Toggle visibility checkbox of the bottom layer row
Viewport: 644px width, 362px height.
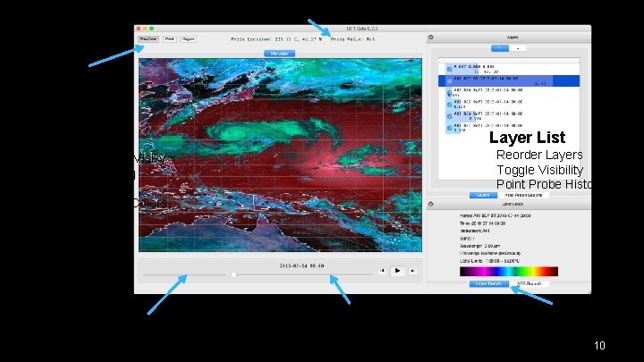click(449, 129)
